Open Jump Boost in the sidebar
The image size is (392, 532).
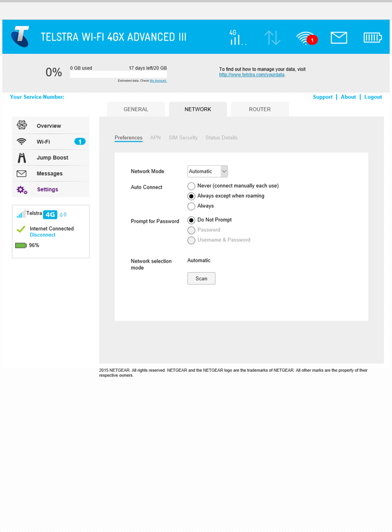52,158
